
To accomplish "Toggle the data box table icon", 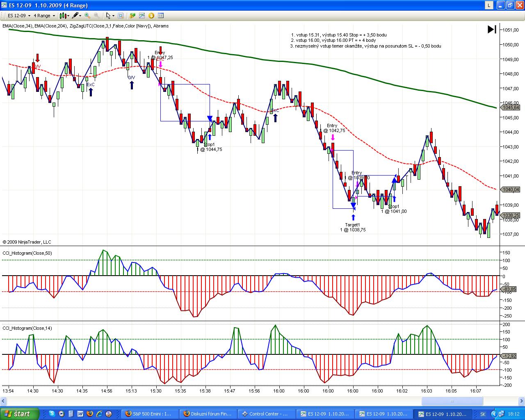I will 161,16.
